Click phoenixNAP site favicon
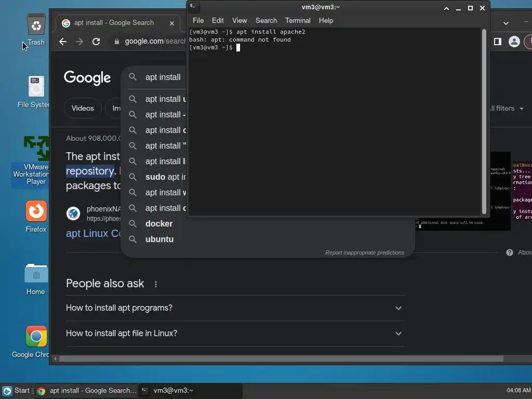 [x=73, y=214]
